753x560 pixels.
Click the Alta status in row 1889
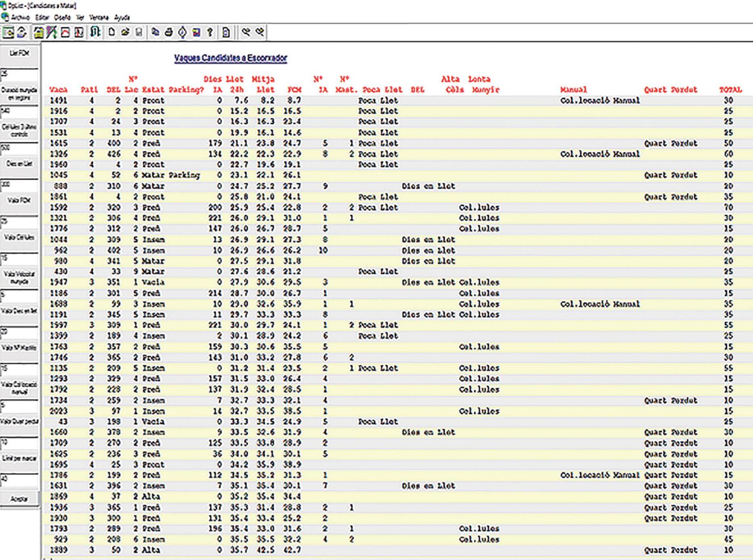click(151, 550)
